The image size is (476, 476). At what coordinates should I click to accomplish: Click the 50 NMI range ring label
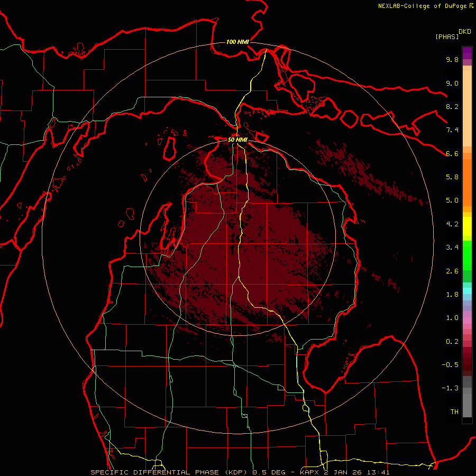237,140
